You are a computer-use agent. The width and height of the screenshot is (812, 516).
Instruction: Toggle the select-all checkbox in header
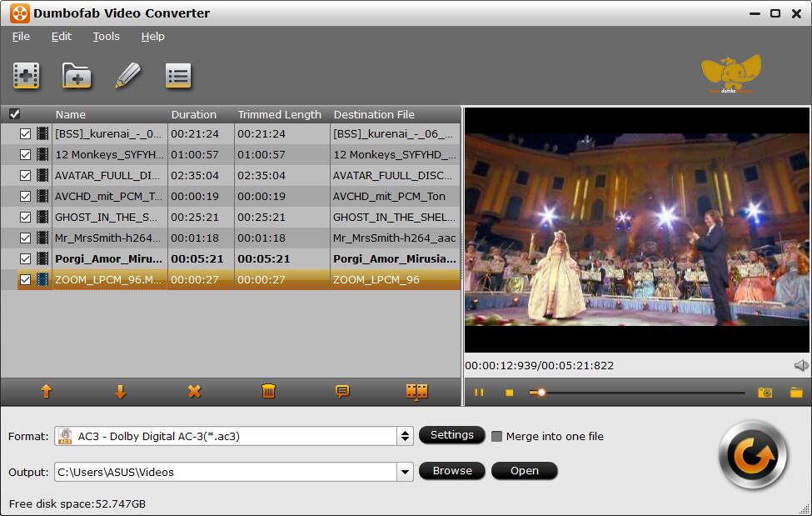[x=14, y=114]
